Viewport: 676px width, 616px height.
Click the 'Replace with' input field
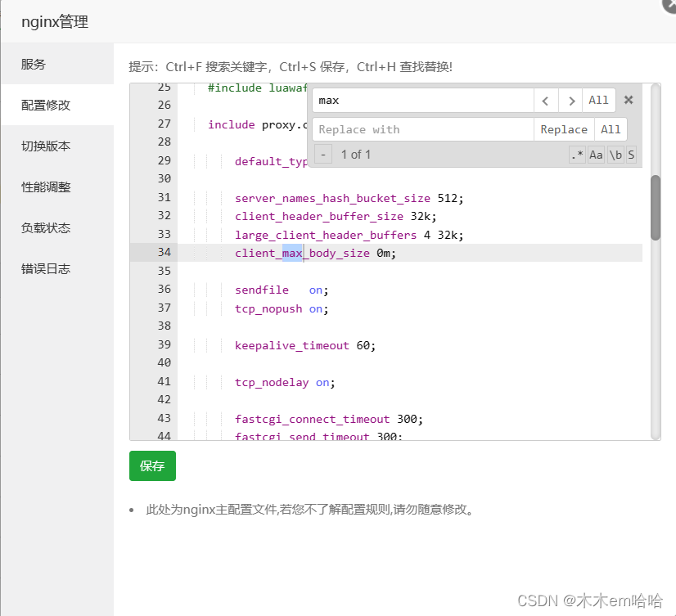(x=422, y=129)
